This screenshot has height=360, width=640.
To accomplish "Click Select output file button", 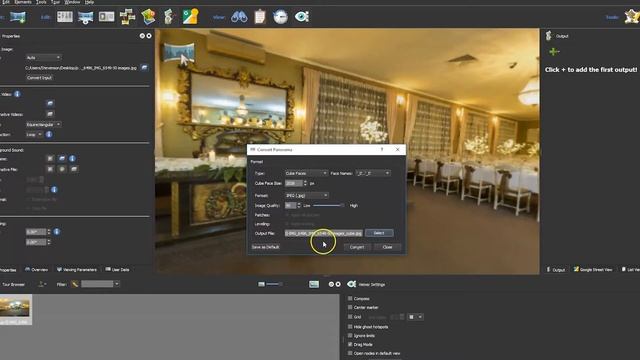I will pyautogui.click(x=379, y=233).
